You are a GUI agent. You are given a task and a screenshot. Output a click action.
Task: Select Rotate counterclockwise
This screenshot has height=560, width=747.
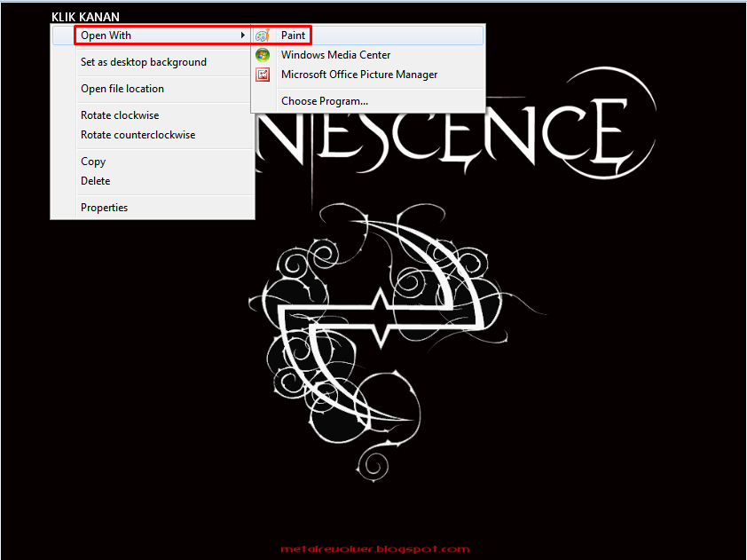tap(153, 135)
